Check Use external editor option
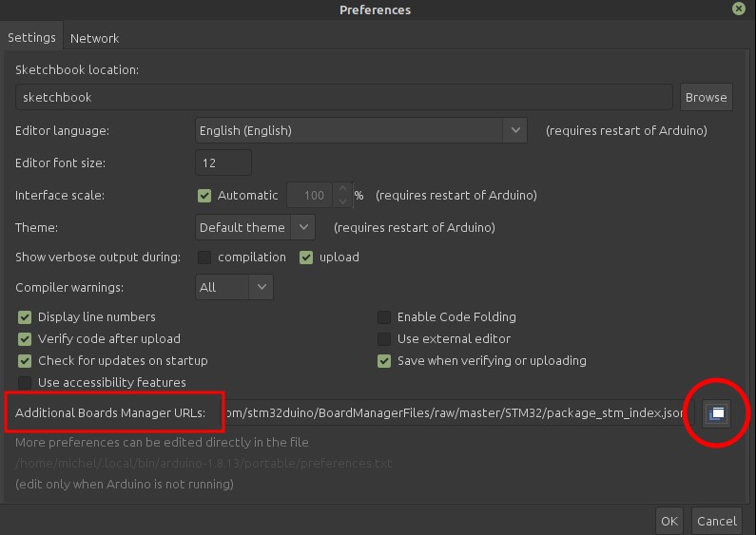 pos(384,339)
